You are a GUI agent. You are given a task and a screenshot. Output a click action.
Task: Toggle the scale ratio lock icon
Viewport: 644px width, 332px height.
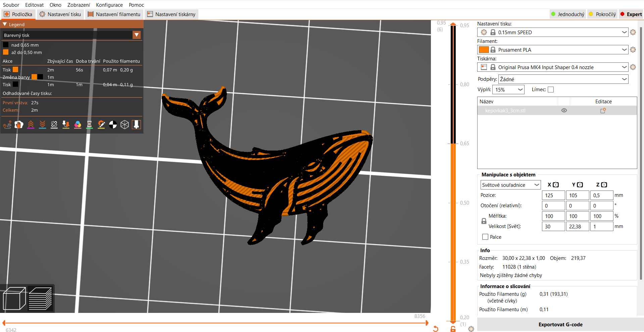[x=484, y=221]
